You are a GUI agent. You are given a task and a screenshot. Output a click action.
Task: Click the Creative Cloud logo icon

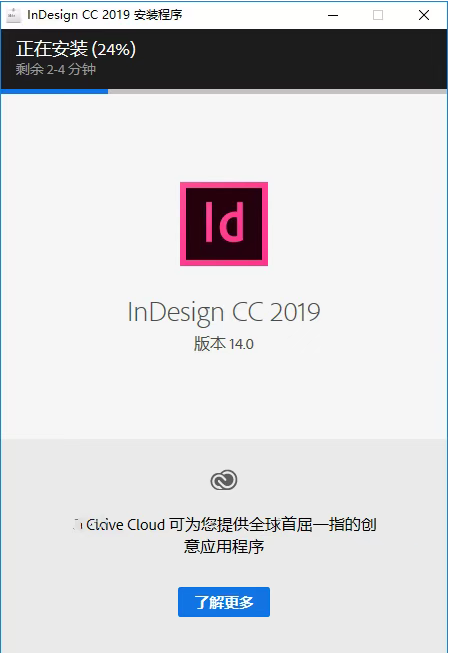pyautogui.click(x=224, y=480)
